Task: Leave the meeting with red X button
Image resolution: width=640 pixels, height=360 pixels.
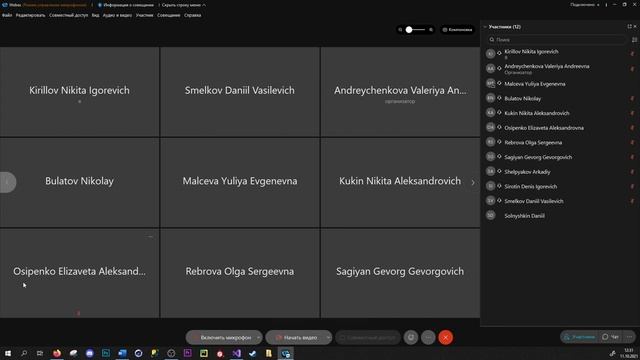Action: pos(446,338)
